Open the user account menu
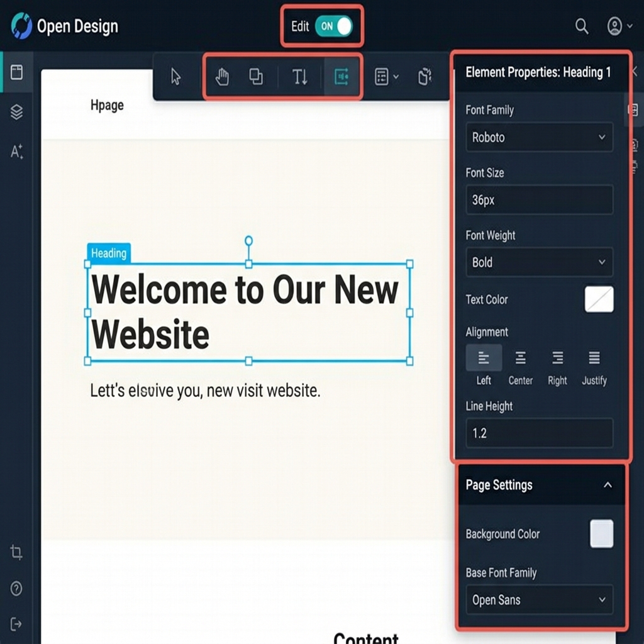The image size is (644, 644). [x=619, y=26]
